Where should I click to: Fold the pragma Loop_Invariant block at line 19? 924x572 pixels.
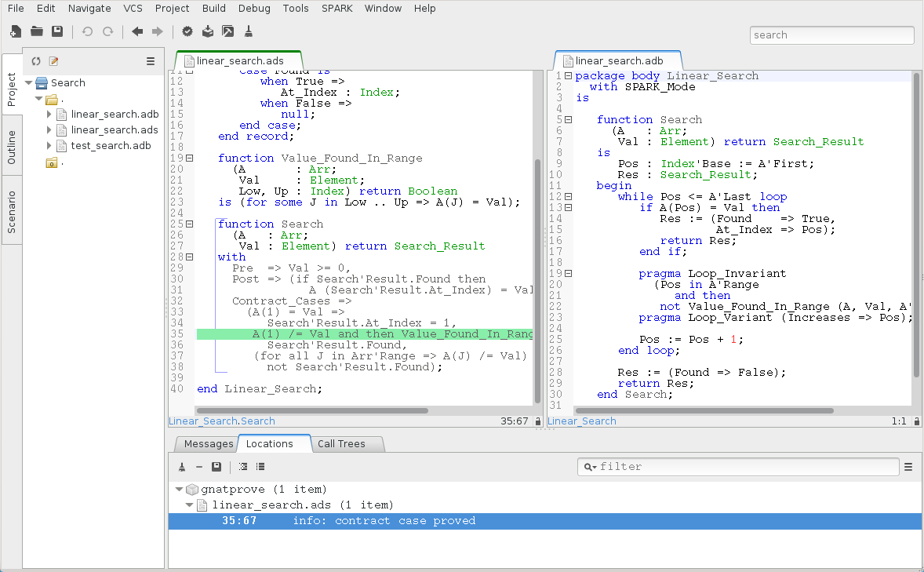[x=568, y=274]
